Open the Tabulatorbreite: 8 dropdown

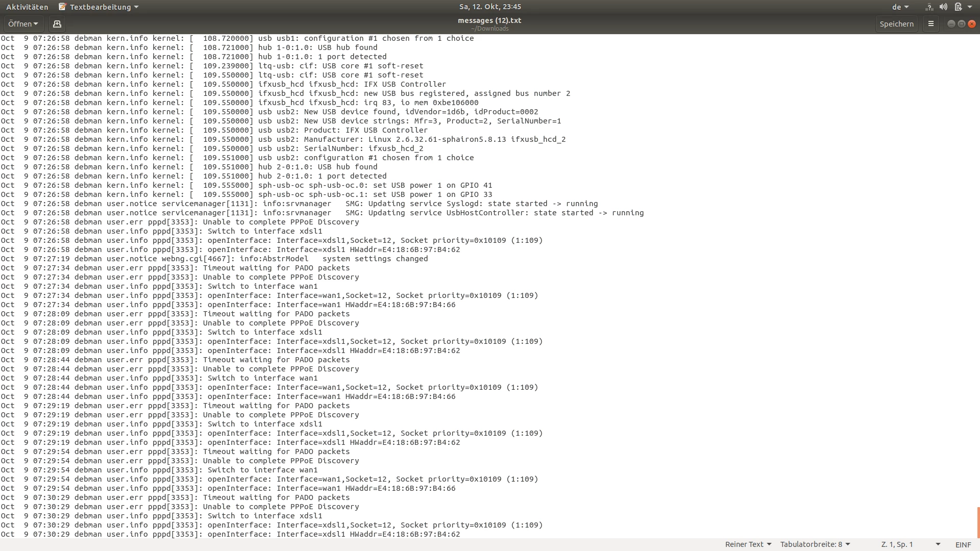tap(815, 544)
